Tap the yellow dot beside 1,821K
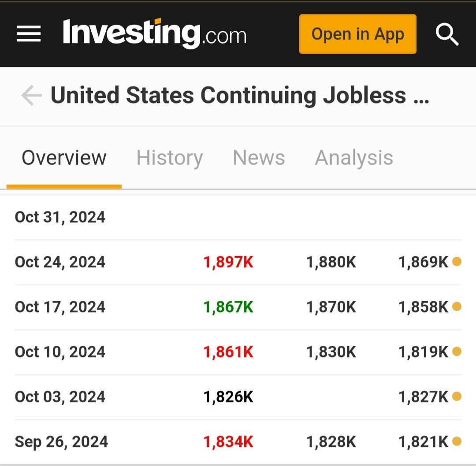This screenshot has width=476, height=466. point(457,441)
